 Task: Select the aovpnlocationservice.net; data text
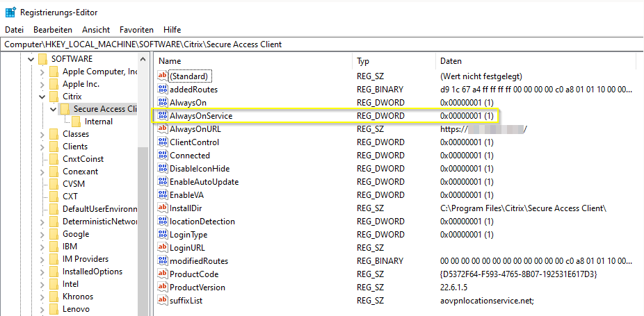coord(487,301)
